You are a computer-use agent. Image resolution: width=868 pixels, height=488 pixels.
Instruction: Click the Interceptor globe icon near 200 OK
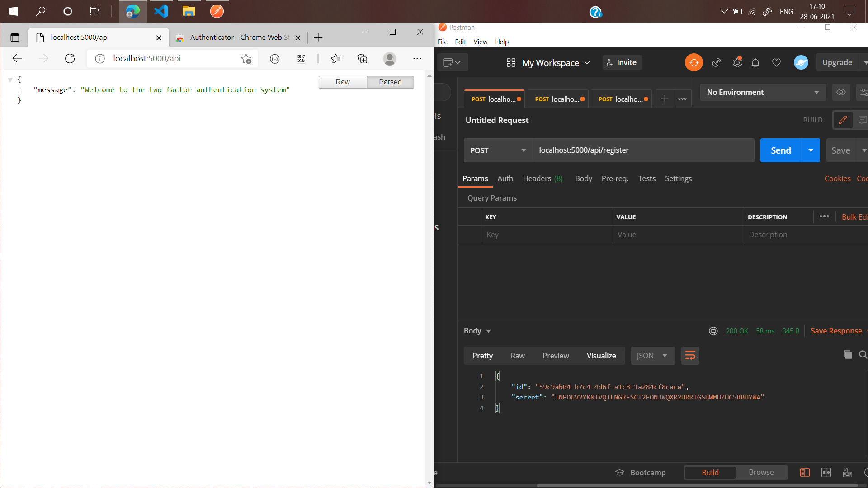pyautogui.click(x=713, y=331)
